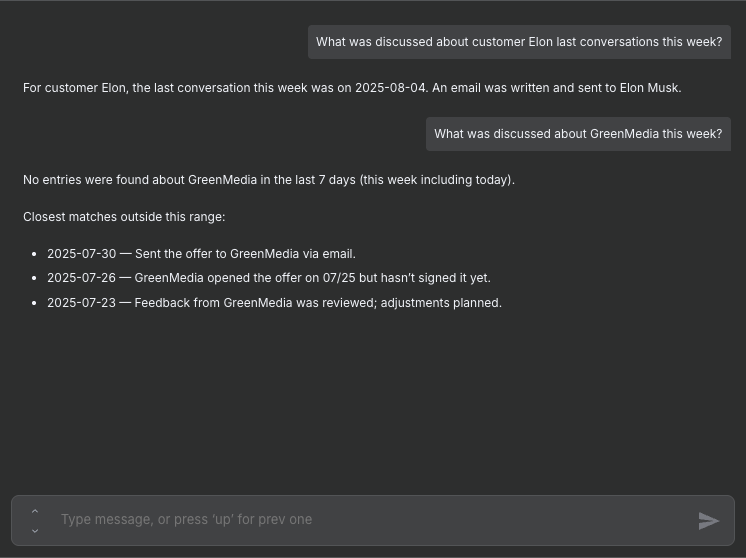Screen dimensions: 746x558
Task: Select the 2025-07-30 offer sent entry
Action: (201, 254)
